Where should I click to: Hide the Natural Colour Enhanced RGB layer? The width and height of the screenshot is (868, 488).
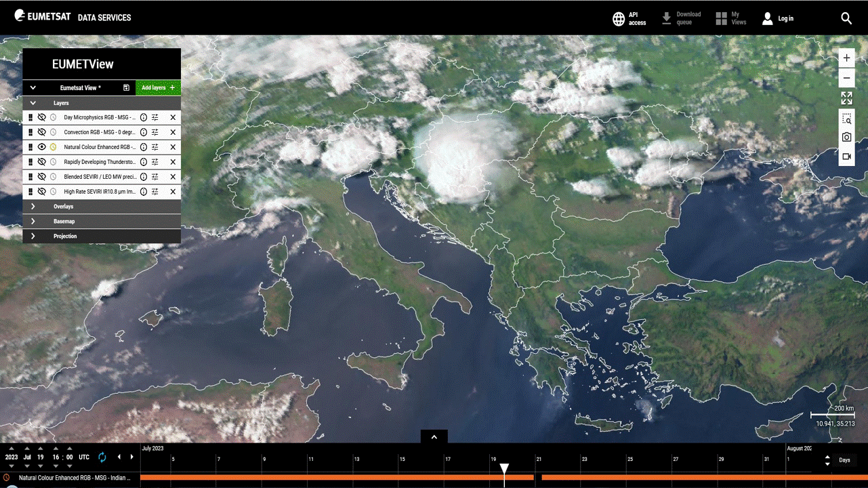click(42, 147)
